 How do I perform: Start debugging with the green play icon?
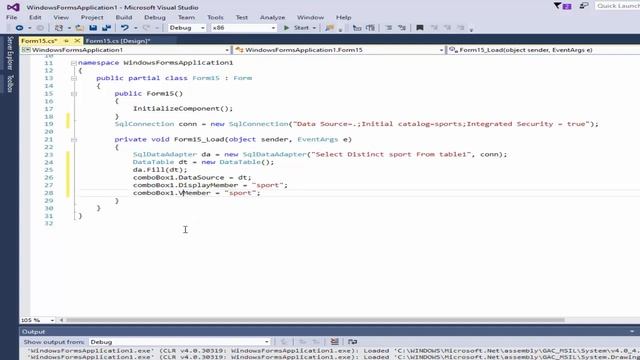(286, 28)
